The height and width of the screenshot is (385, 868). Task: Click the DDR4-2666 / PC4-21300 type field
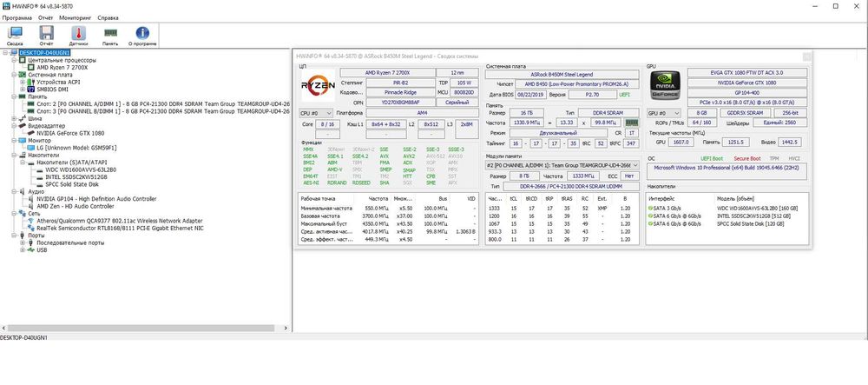click(x=571, y=186)
